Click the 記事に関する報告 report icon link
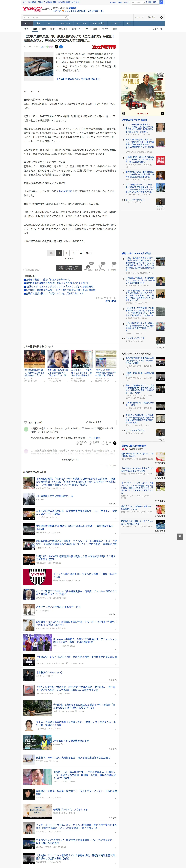This screenshot has width=186, height=868. 32,270
